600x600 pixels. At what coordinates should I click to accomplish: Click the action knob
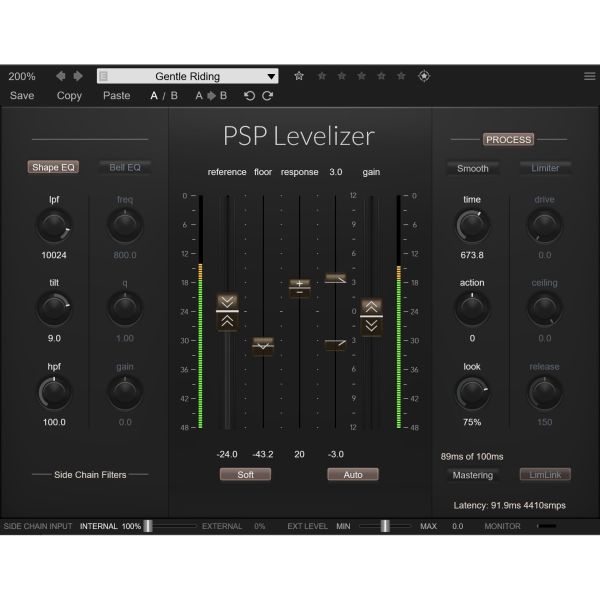(472, 309)
